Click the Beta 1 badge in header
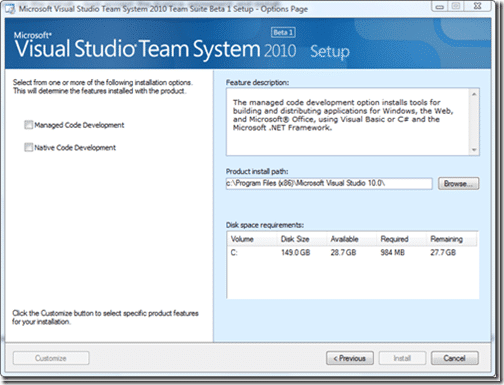The height and width of the screenshot is (385, 504). tap(283, 32)
